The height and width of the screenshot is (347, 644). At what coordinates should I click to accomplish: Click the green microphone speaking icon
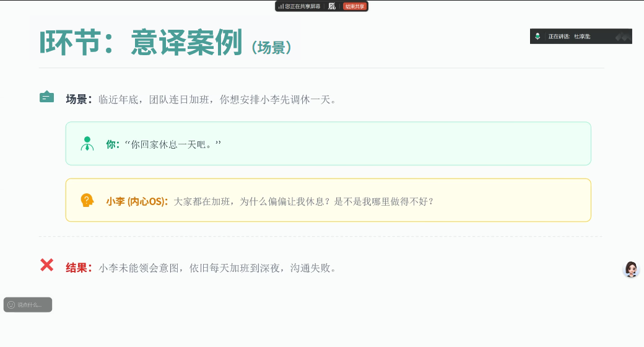537,37
